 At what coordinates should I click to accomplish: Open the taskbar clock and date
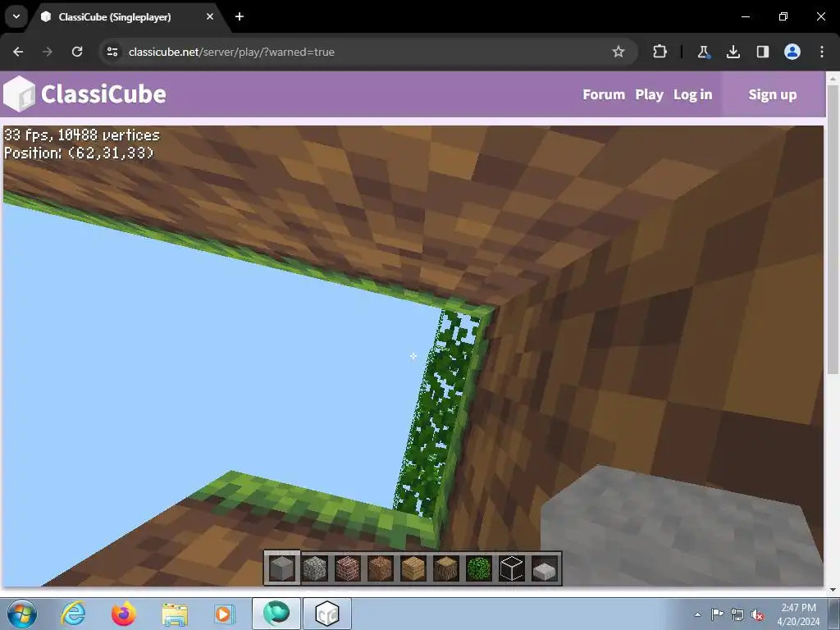pos(798,614)
